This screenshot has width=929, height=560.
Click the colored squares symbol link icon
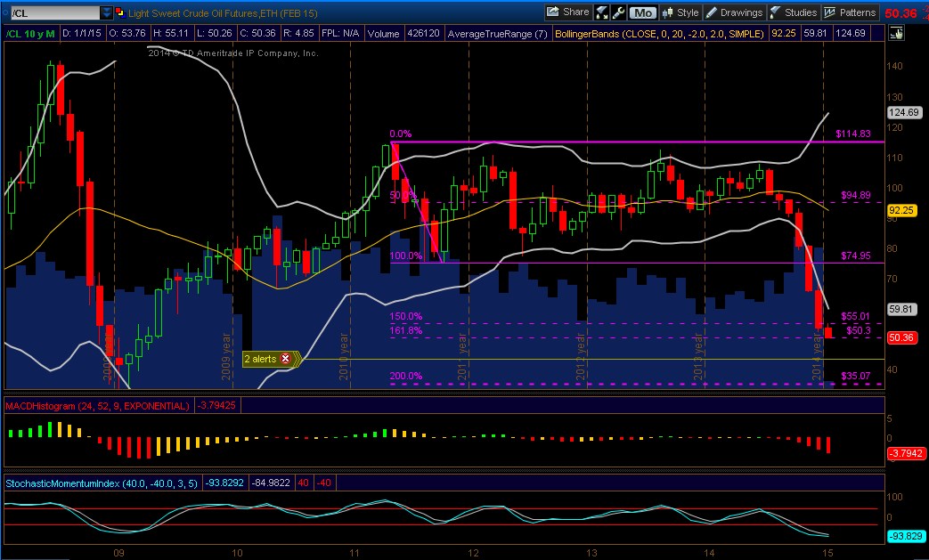click(x=120, y=12)
